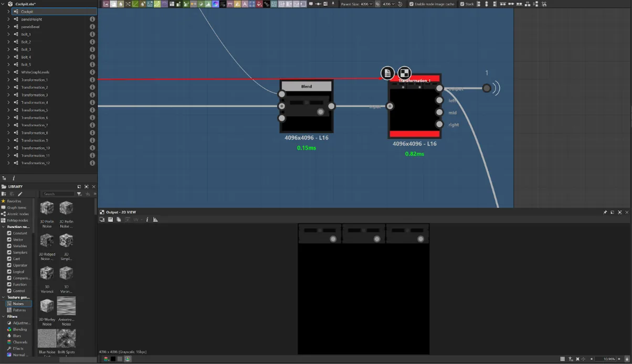Click the output node numbered 1
This screenshot has height=364, width=632.
[487, 88]
